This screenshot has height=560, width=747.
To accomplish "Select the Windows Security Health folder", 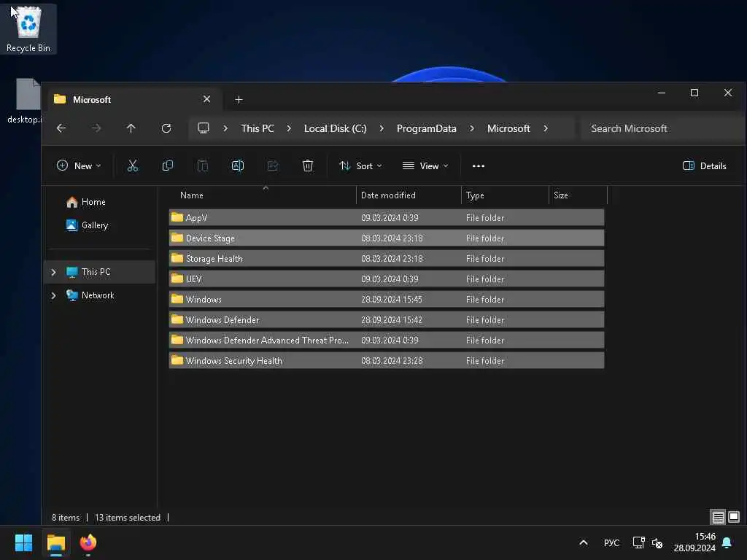I will [x=387, y=361].
